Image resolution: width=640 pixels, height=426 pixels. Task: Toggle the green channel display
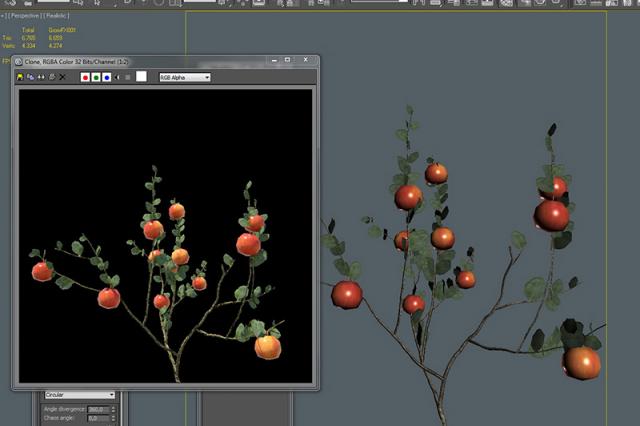click(x=96, y=77)
